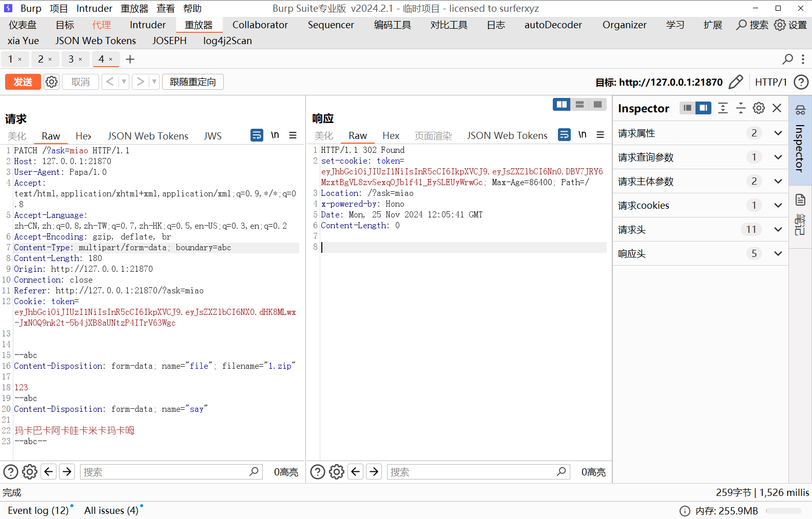Open the log4j2Scan extension tab
This screenshot has width=812, height=519.
point(227,41)
